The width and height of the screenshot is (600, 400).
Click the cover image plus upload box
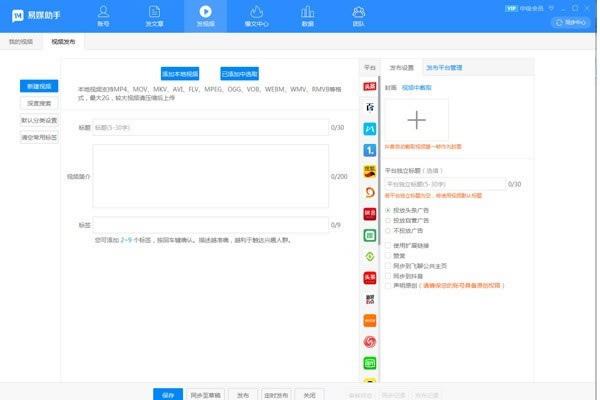point(417,120)
